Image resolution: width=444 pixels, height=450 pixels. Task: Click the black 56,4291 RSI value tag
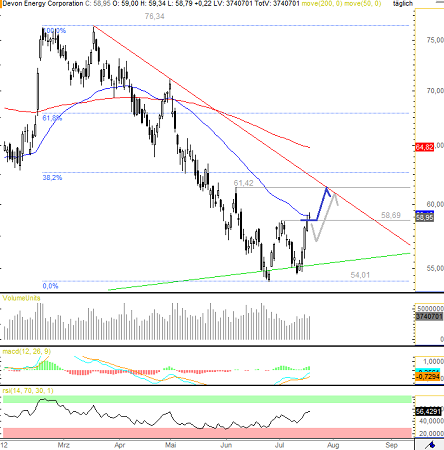tap(429, 412)
